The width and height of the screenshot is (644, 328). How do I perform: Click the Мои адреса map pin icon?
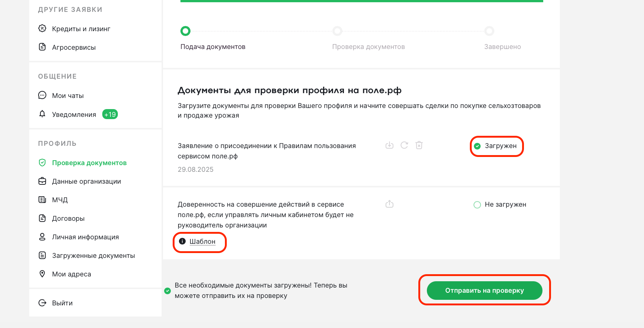coord(42,274)
